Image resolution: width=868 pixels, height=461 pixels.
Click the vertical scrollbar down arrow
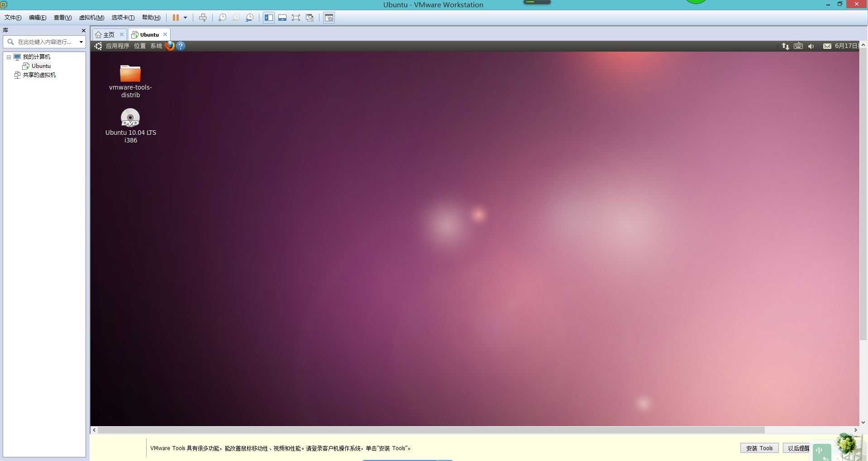863,422
